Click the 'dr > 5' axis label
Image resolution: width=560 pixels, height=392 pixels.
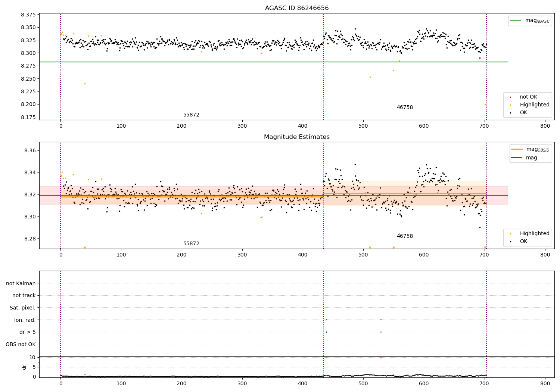tap(28, 332)
